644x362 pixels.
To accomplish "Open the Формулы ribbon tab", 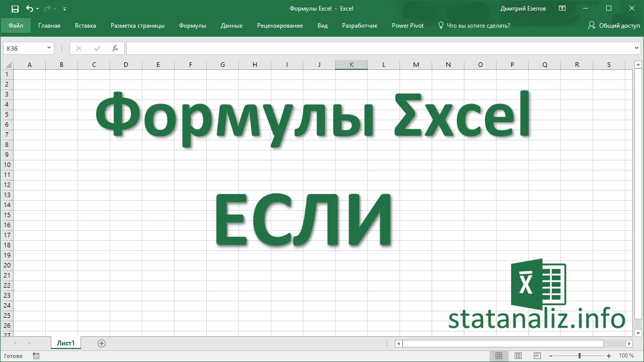I will [193, 26].
